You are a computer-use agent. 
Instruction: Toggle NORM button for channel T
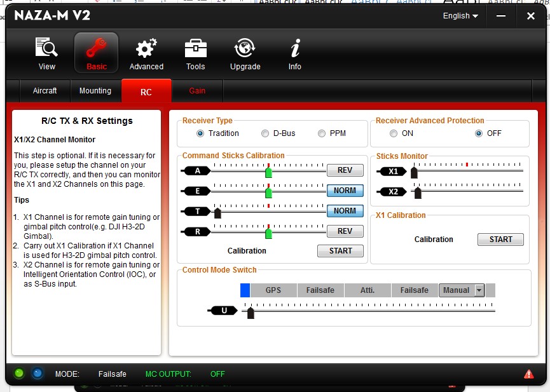click(x=345, y=211)
